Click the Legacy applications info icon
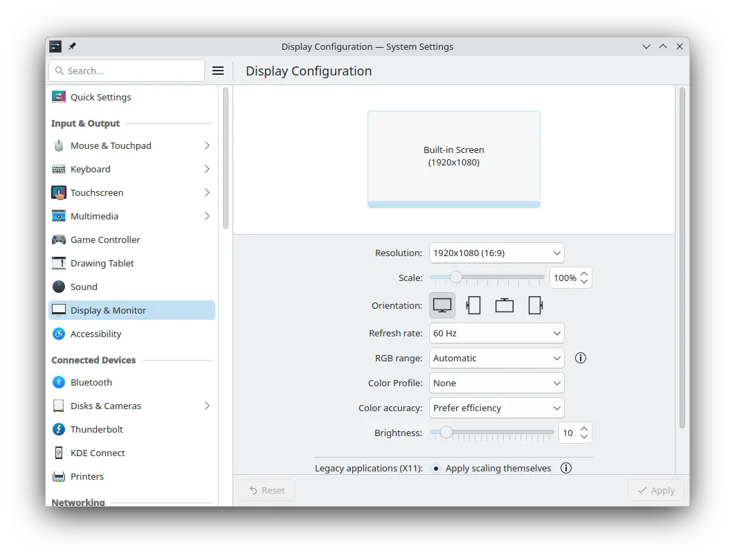This screenshot has height=560, width=735. tap(566, 468)
